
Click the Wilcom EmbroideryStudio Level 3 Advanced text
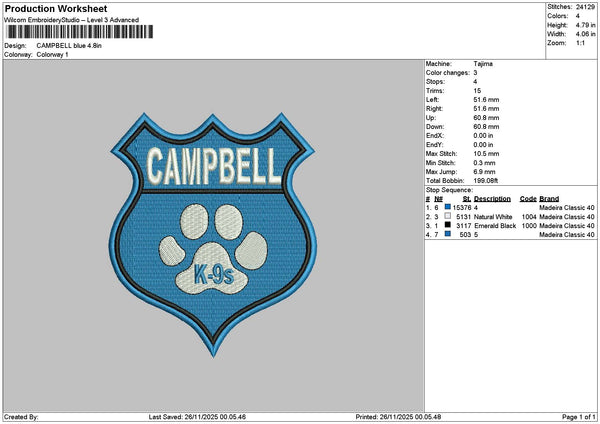point(72,20)
